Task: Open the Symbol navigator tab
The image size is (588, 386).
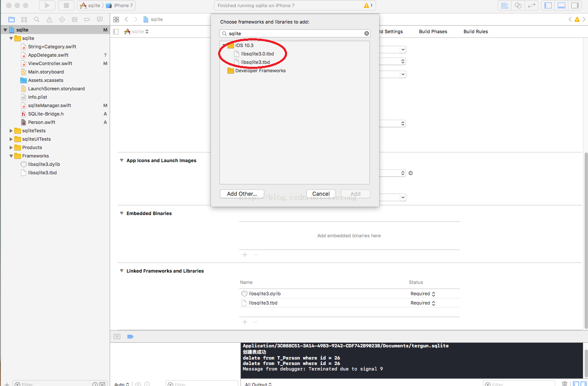Action: 24,19
